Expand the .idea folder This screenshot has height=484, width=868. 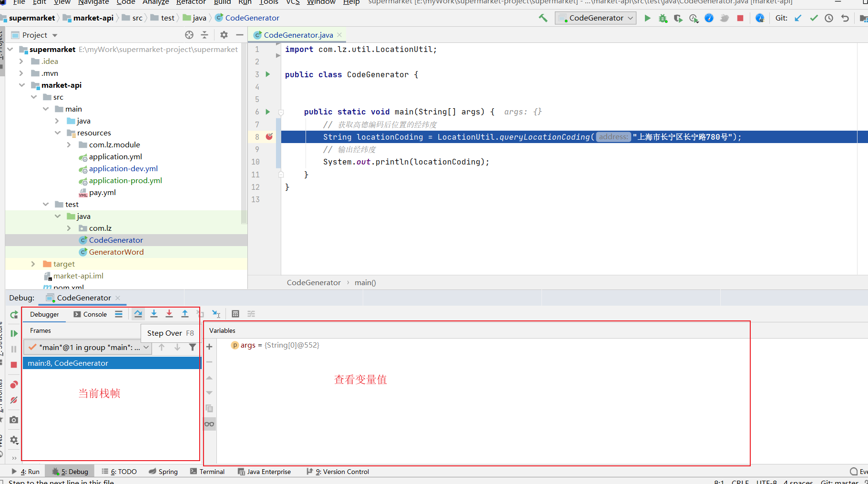coord(21,61)
